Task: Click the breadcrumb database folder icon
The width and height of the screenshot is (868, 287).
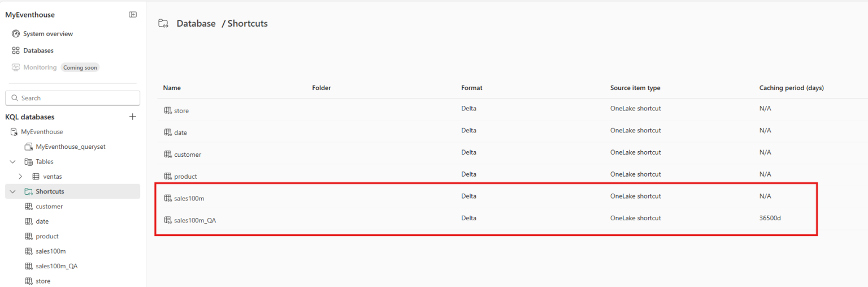Action: coord(163,24)
